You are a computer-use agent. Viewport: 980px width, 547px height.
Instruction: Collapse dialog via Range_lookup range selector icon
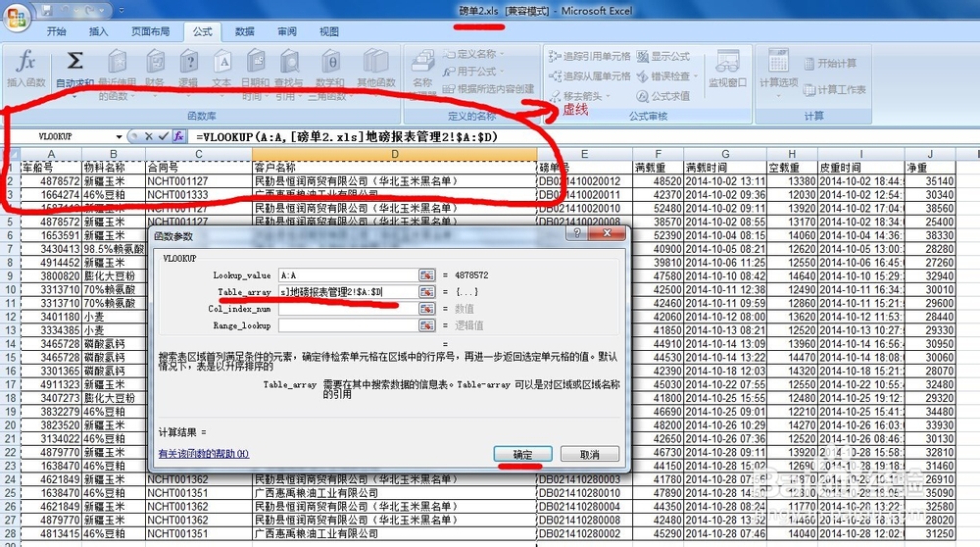tap(427, 325)
